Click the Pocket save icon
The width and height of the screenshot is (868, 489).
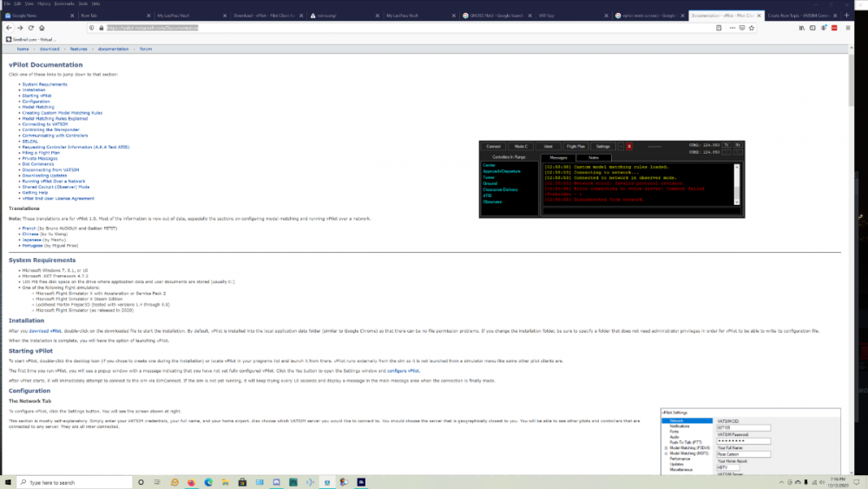pos(742,28)
